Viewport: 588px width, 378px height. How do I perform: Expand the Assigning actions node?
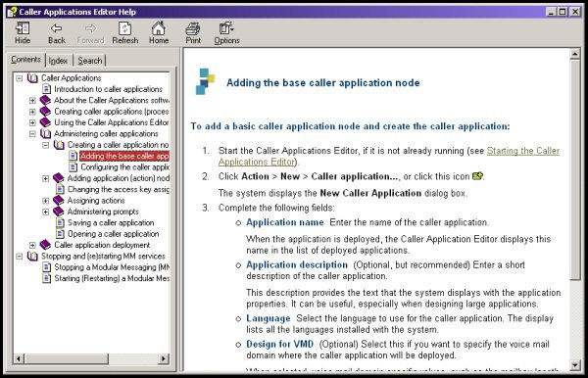point(46,201)
